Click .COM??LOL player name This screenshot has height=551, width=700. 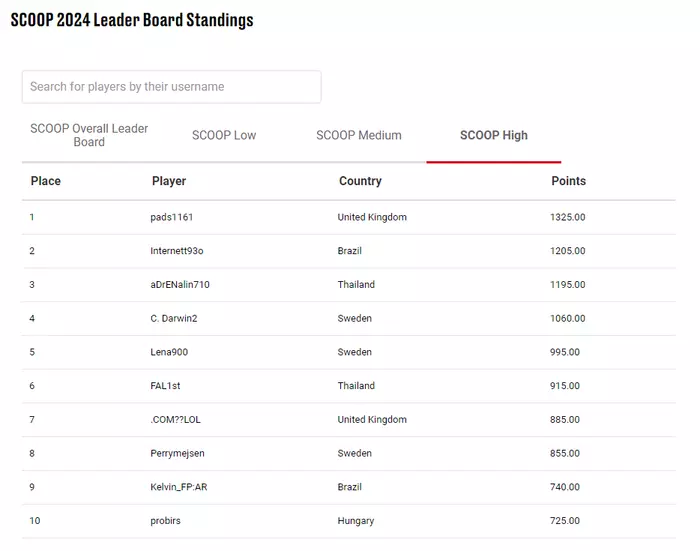click(x=175, y=420)
